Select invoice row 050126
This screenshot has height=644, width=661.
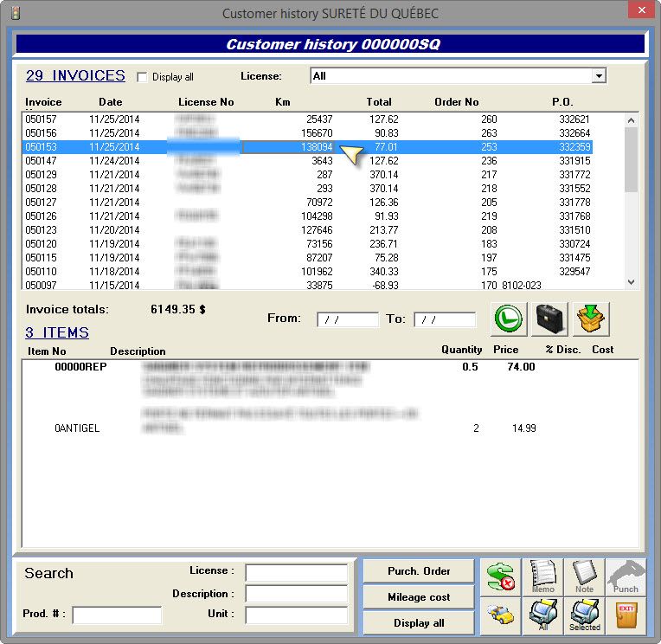307,216
